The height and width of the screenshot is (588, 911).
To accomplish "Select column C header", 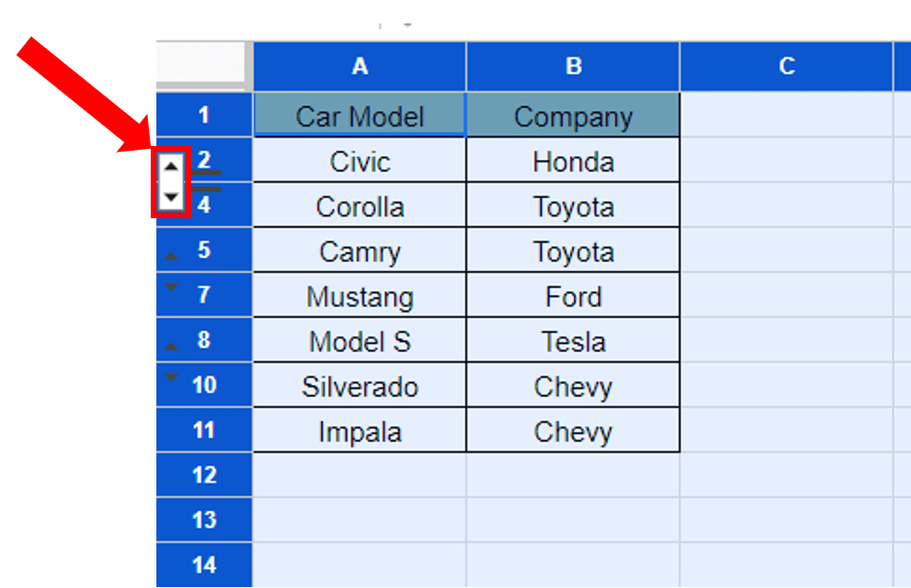I will [x=786, y=66].
